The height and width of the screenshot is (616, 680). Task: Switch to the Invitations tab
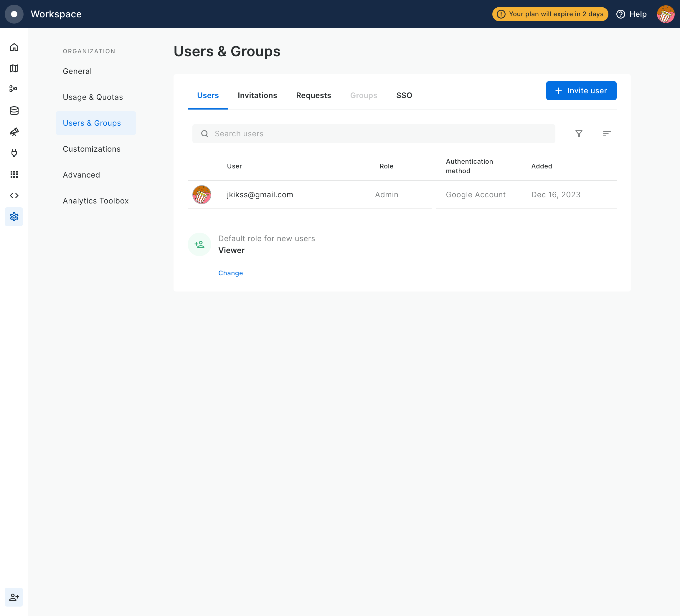pyautogui.click(x=257, y=95)
